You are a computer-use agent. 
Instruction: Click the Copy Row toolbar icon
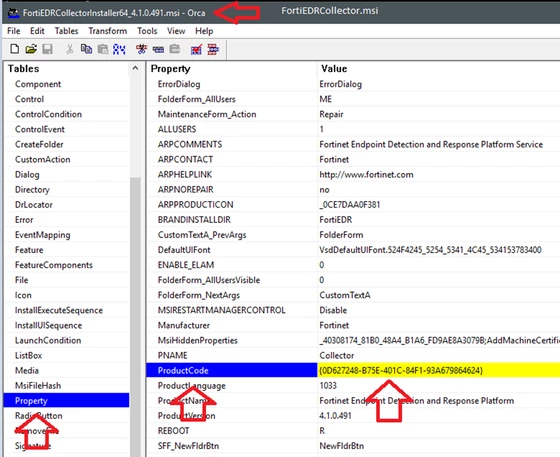tap(158, 49)
